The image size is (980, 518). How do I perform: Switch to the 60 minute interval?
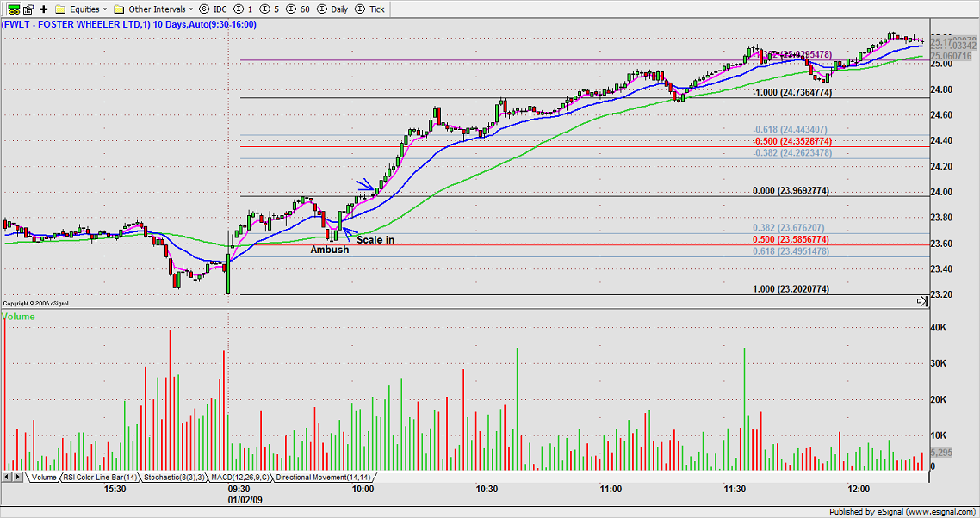click(x=297, y=9)
